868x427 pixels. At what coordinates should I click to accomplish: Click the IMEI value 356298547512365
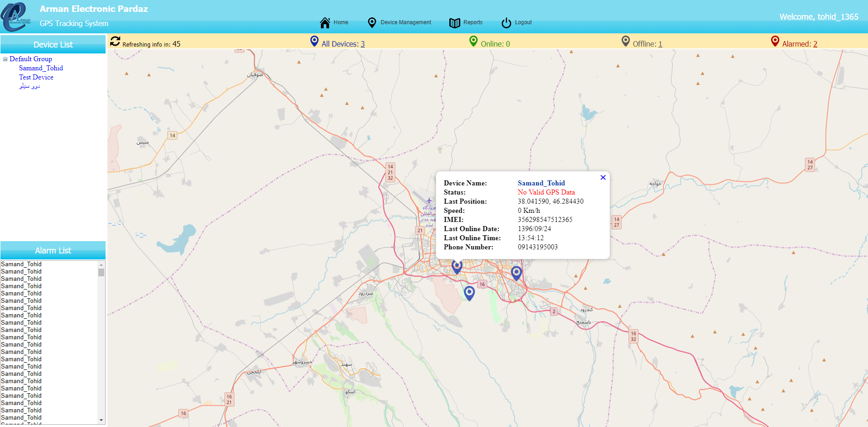point(545,220)
